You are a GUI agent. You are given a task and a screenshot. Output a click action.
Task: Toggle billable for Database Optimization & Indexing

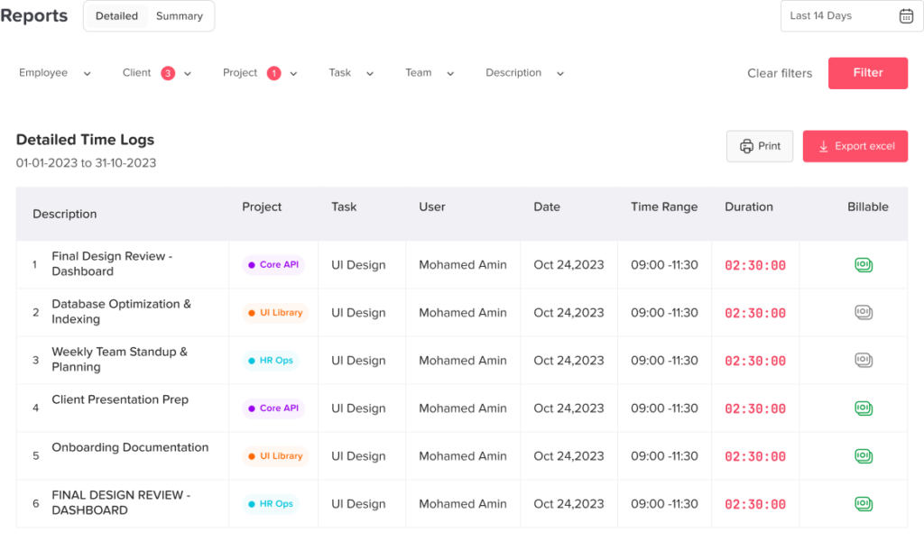click(x=864, y=313)
